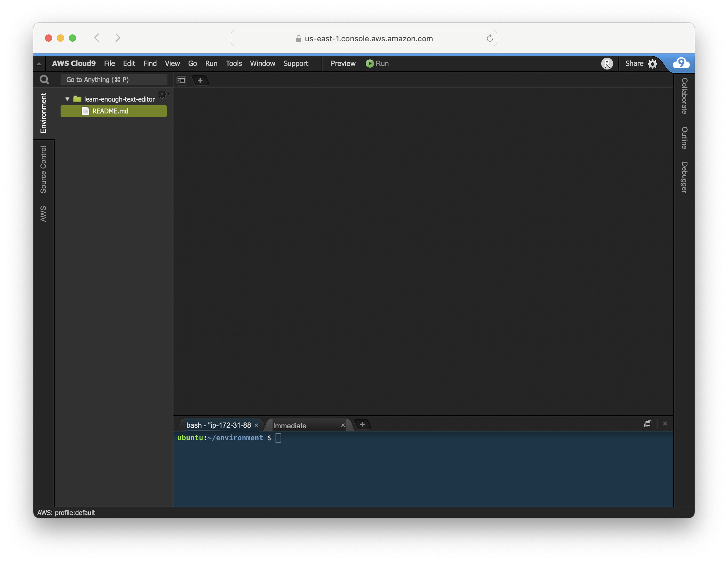Open the file tree settings gear

click(x=162, y=95)
